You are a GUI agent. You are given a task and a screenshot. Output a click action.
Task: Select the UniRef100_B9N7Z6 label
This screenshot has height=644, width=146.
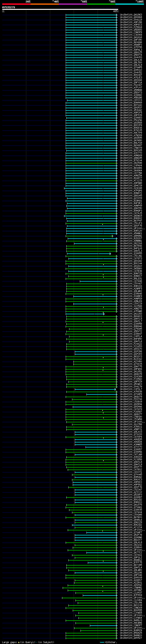131,273
